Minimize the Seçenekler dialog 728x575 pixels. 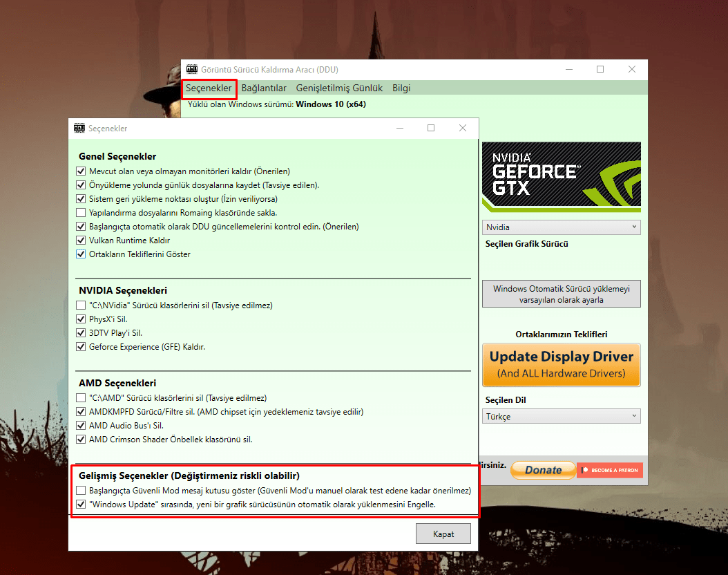(400, 128)
